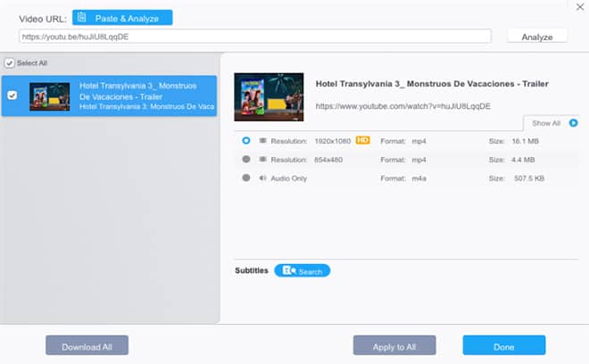
Task: Focus the Video URL input field
Action: pyautogui.click(x=255, y=37)
